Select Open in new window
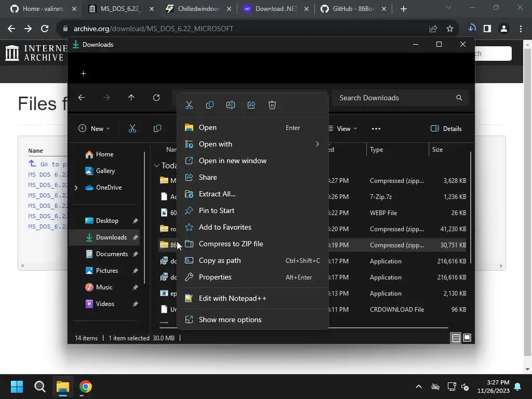Image resolution: width=532 pixels, height=399 pixels. pos(252,161)
